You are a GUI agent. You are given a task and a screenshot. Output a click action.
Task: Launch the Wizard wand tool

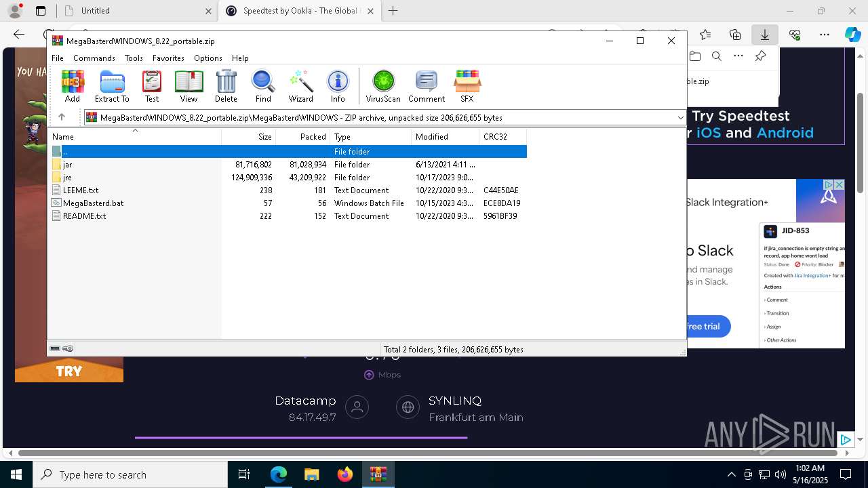point(300,86)
